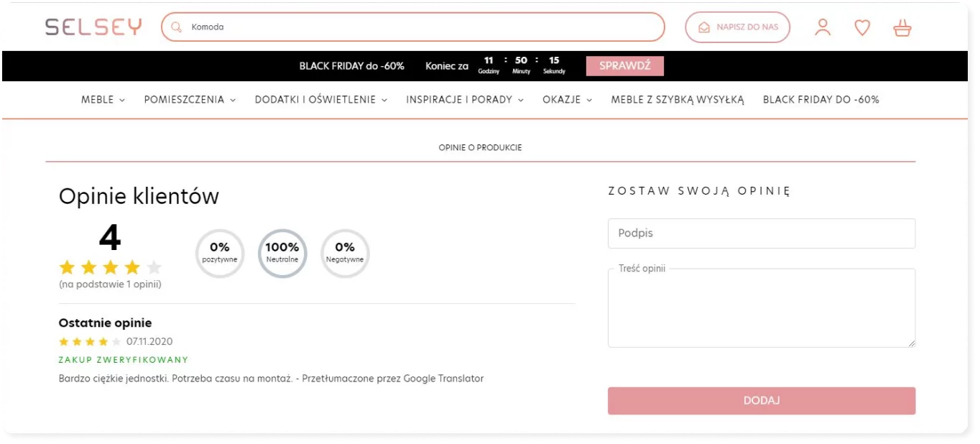Expand the Pomieszczenia dropdown menu
980x444 pixels.
pos(190,100)
